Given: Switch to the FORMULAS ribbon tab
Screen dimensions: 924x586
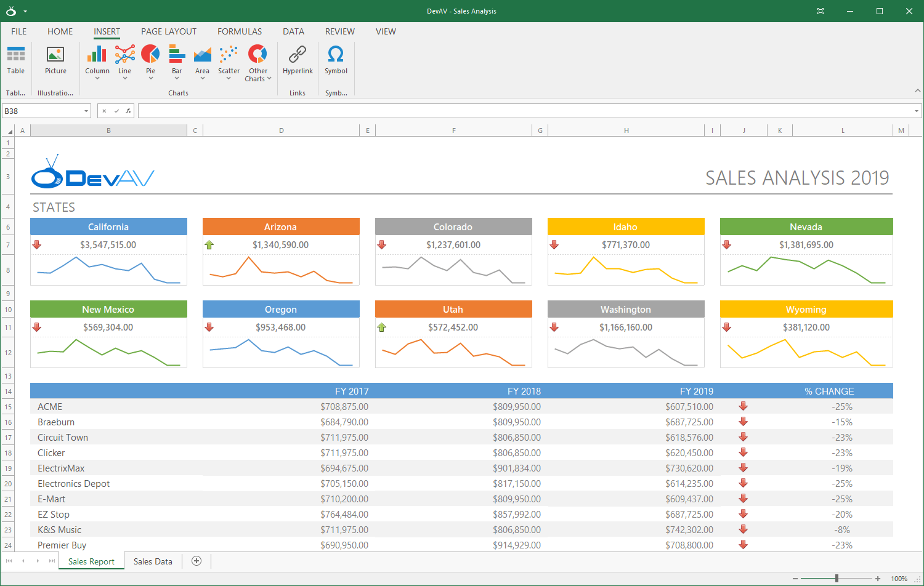Looking at the screenshot, I should [240, 31].
